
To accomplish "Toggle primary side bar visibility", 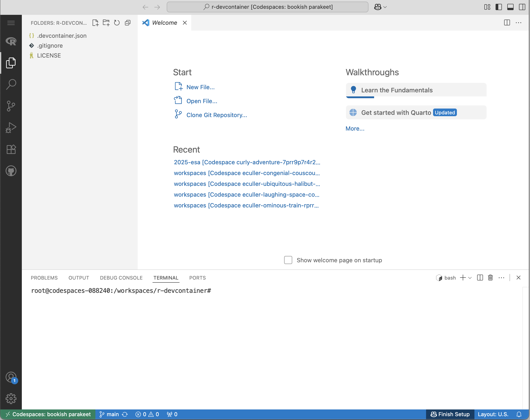I will pyautogui.click(x=499, y=7).
